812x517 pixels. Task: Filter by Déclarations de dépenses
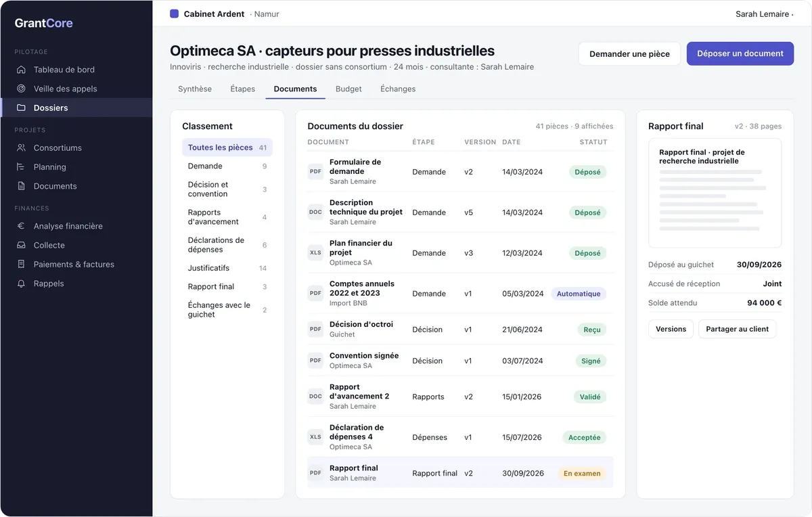tap(227, 244)
